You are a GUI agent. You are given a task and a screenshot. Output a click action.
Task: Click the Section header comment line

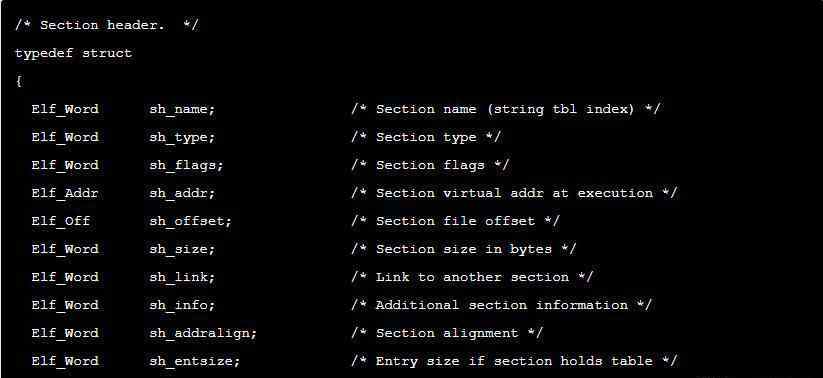click(x=107, y=25)
